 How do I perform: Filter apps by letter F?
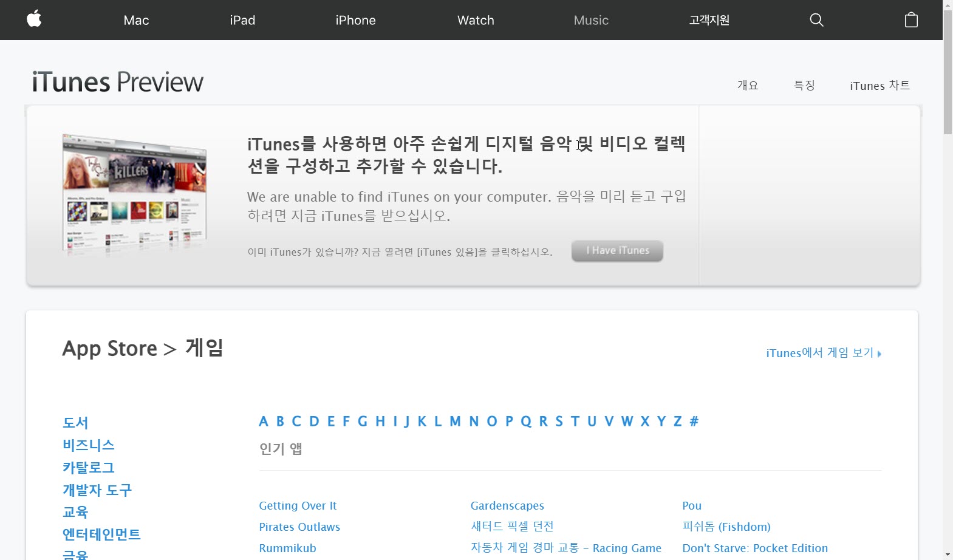tap(346, 422)
